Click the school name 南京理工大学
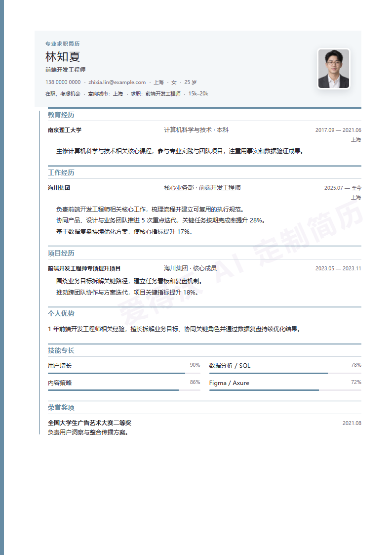Image resolution: width=392 pixels, height=555 pixels. [65, 130]
